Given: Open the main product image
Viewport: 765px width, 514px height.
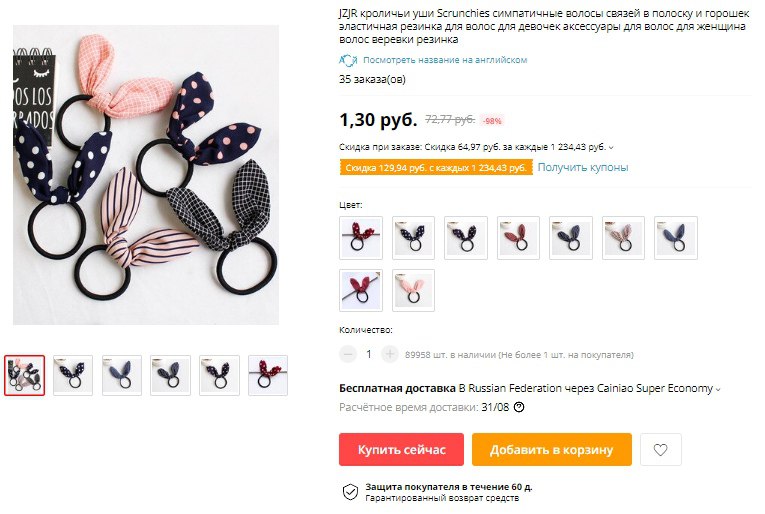Looking at the screenshot, I should click(146, 175).
